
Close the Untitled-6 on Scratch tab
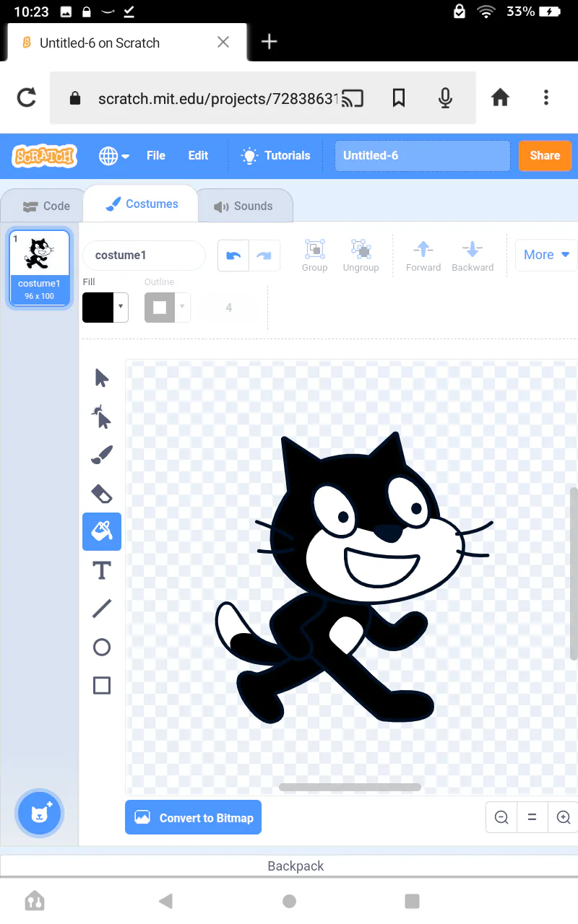(223, 42)
